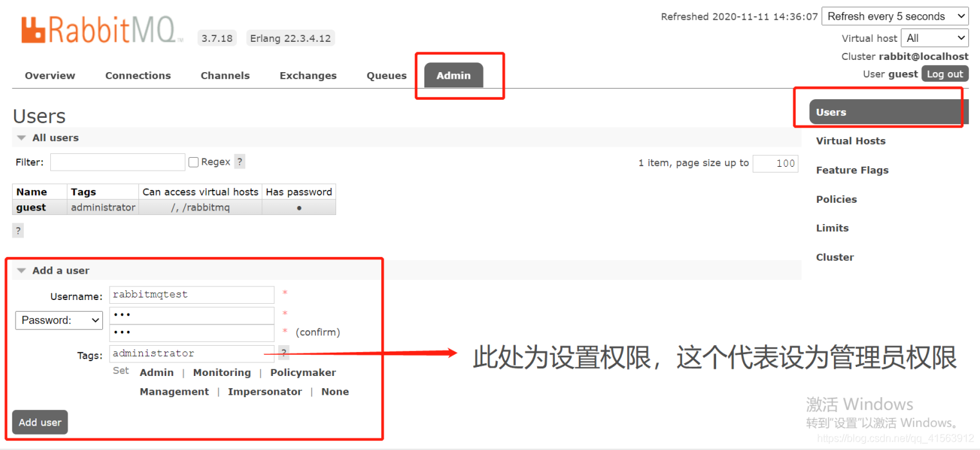Enable the Regex filter checkbox

(x=193, y=162)
